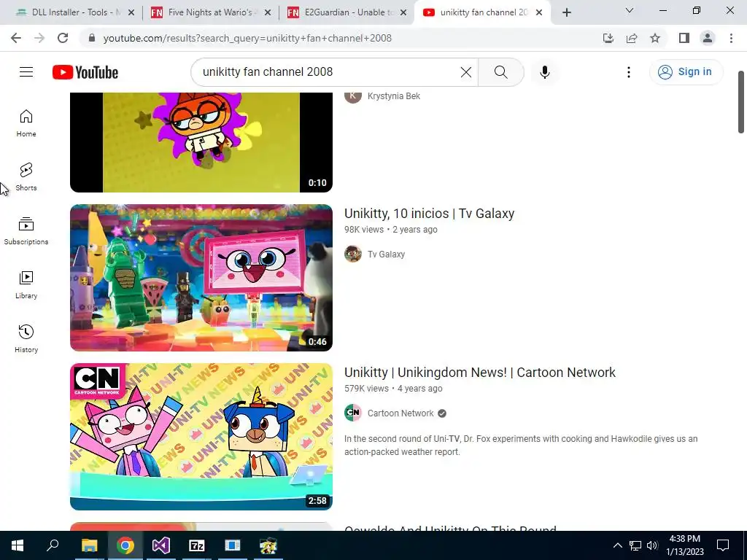Visit Krystynia Bek channel
747x560 pixels.
(393, 96)
